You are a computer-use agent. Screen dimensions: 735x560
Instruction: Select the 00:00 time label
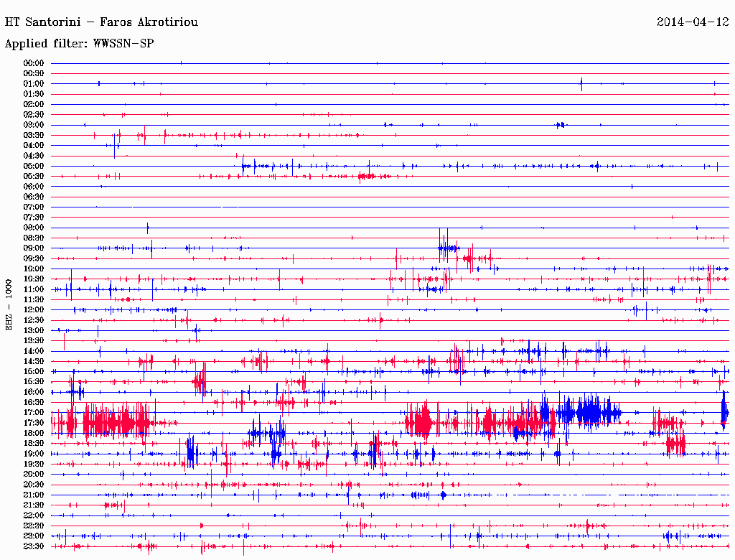click(x=34, y=63)
